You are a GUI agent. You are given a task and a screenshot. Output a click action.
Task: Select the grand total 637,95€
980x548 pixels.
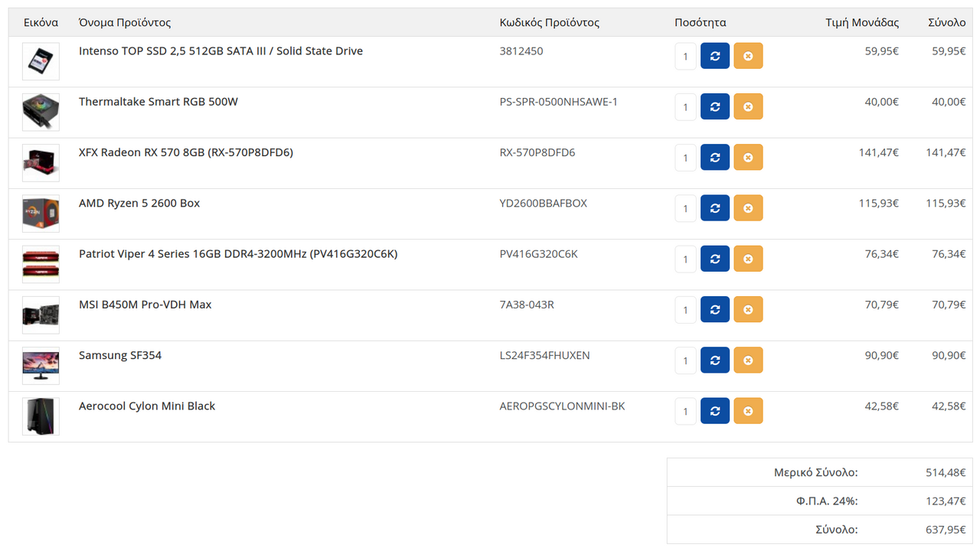coord(946,530)
